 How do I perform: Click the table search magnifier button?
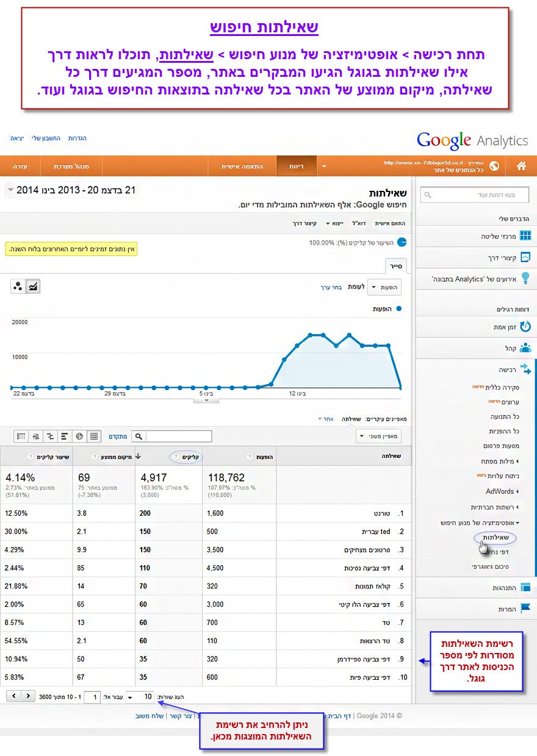click(139, 436)
